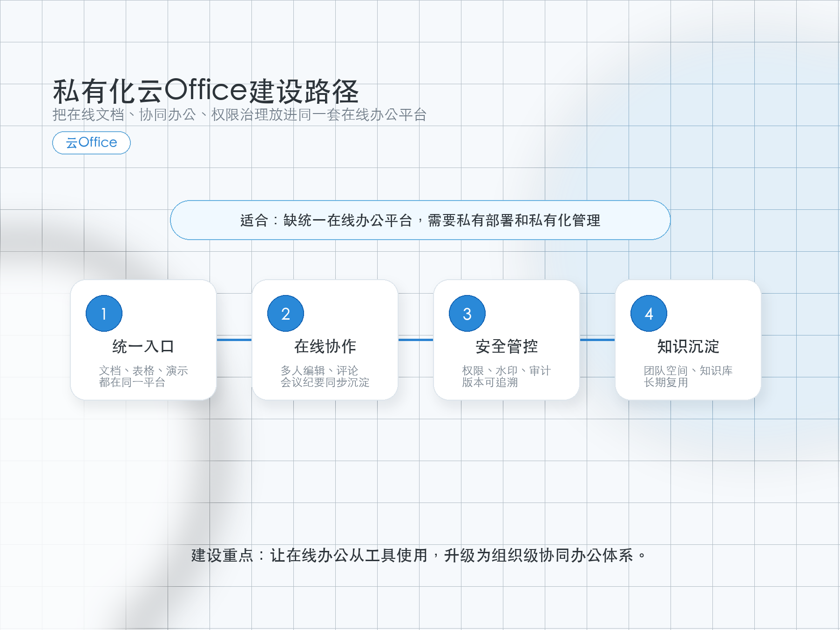Click the step 3 number circle

(x=467, y=314)
